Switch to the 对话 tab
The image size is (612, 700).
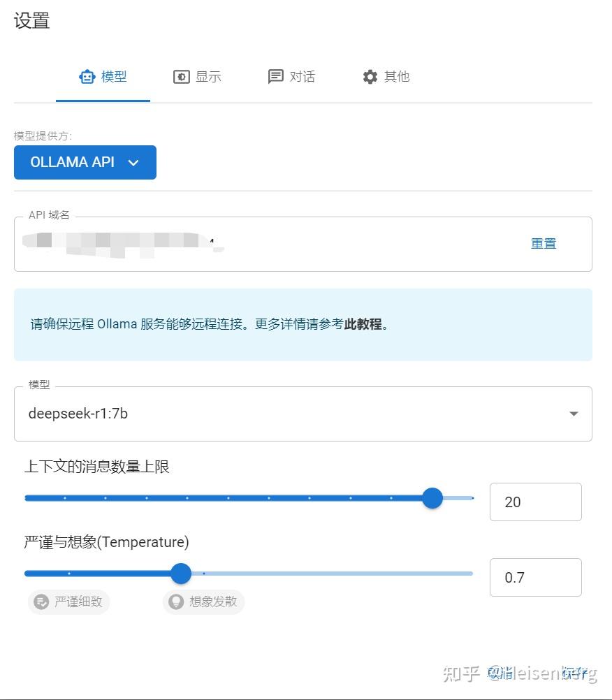pos(291,77)
